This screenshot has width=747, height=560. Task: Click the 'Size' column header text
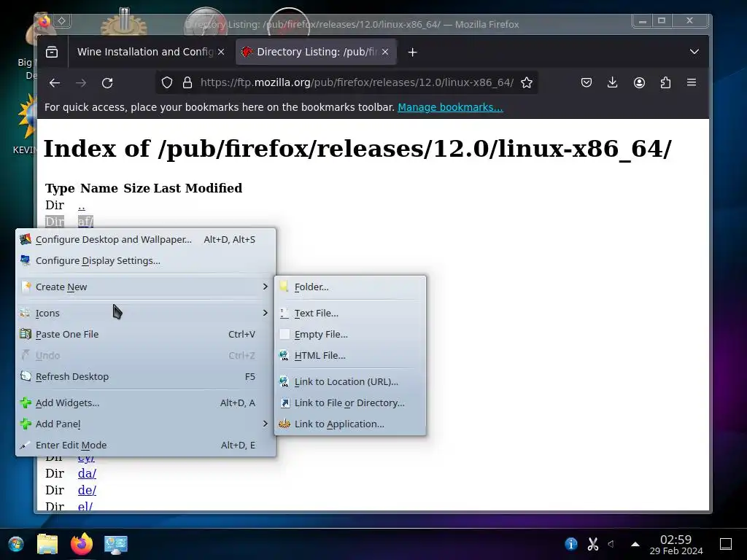click(x=136, y=188)
